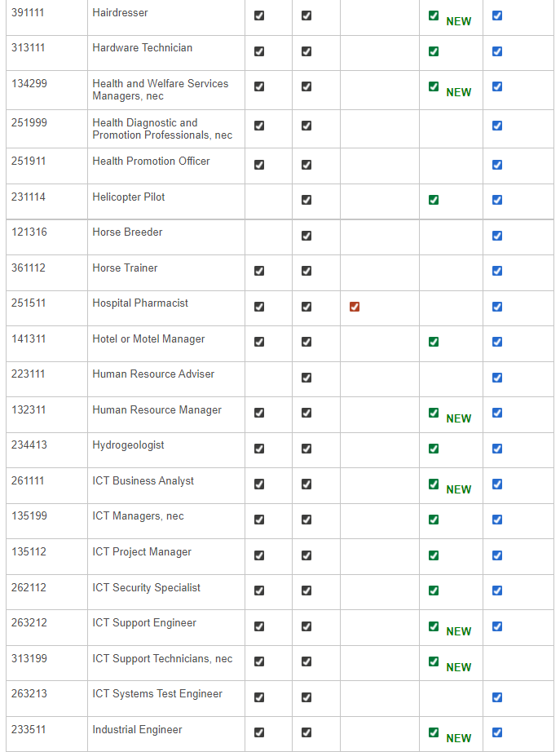Click occupation code 231114

pyautogui.click(x=29, y=197)
